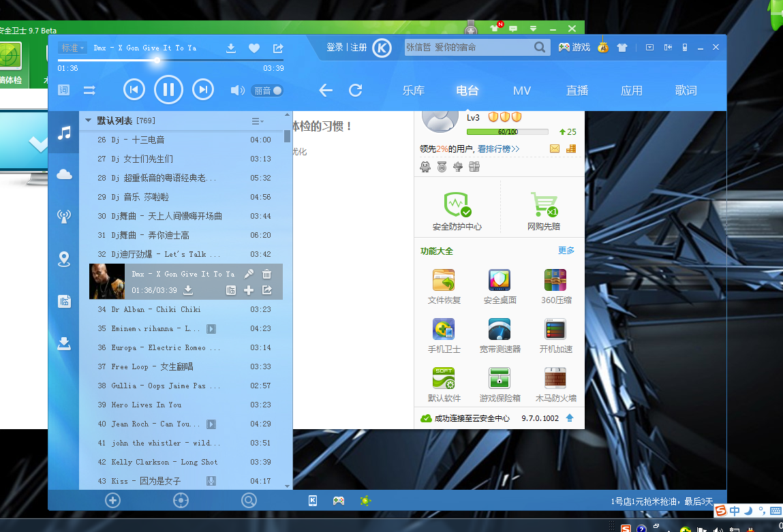Click 更多 link in 功能大全
This screenshot has height=532, width=783.
[x=566, y=251]
